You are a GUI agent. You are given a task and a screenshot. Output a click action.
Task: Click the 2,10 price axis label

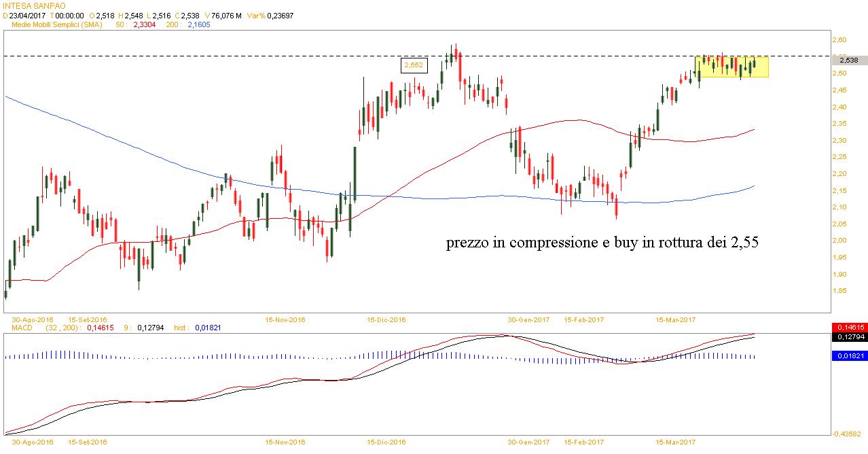tap(841, 207)
